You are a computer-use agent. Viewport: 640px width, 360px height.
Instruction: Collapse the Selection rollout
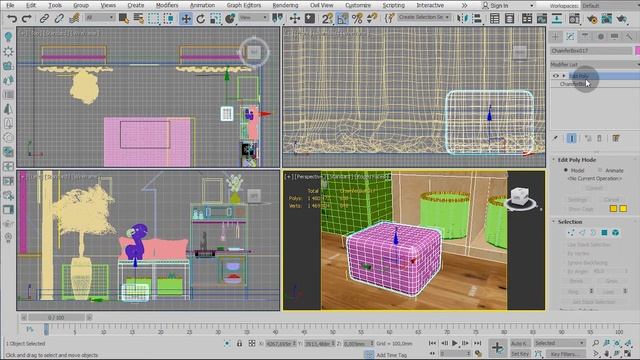pyautogui.click(x=570, y=222)
